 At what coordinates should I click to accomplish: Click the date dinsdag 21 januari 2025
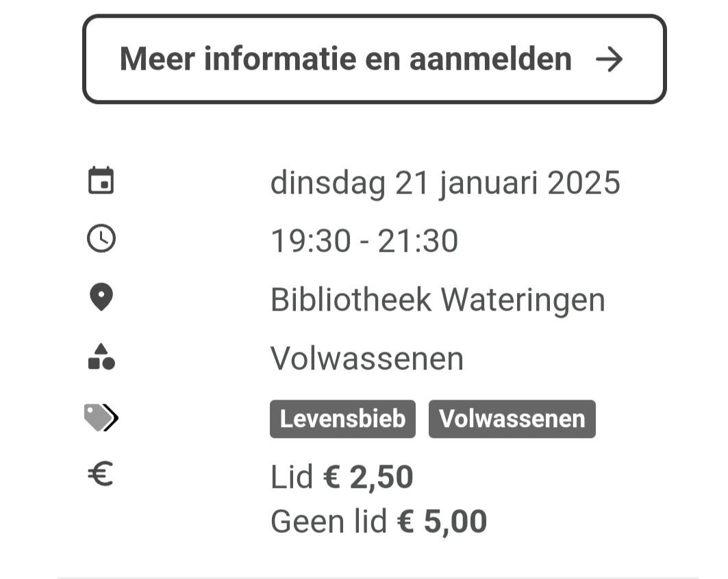click(x=445, y=183)
